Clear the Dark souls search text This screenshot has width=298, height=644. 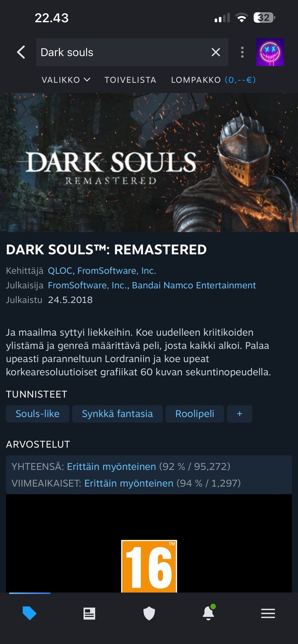(x=216, y=52)
